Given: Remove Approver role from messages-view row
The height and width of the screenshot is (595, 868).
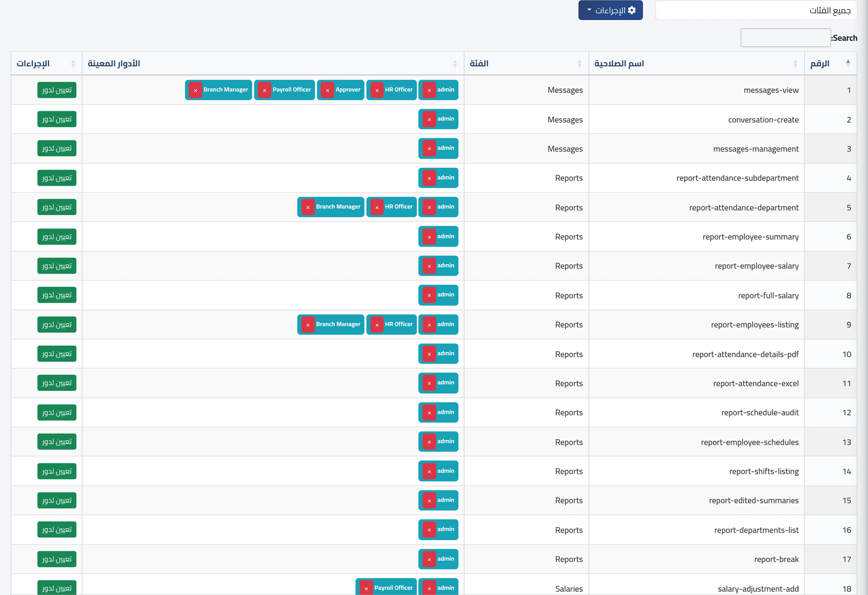Looking at the screenshot, I should tap(328, 90).
